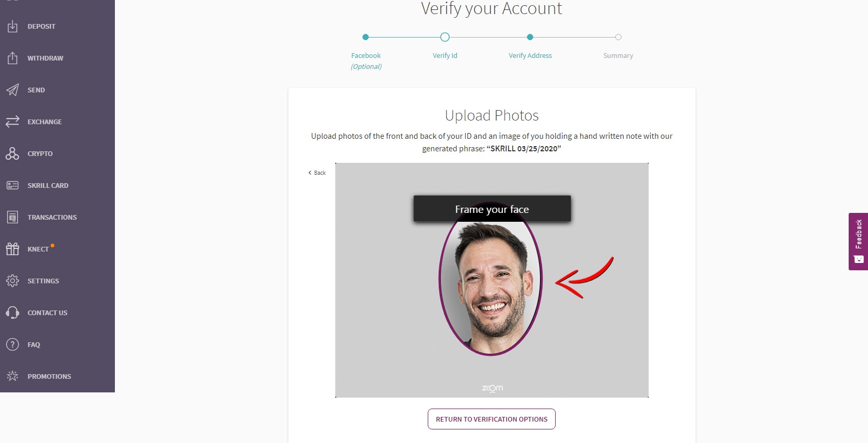Click the Verify Id step circle

pos(445,37)
